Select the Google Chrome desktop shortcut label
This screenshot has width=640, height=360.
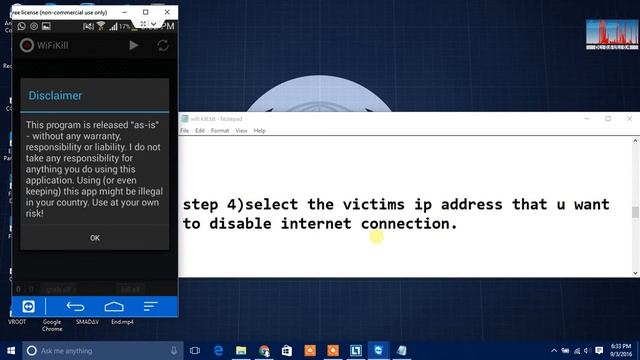click(52, 325)
